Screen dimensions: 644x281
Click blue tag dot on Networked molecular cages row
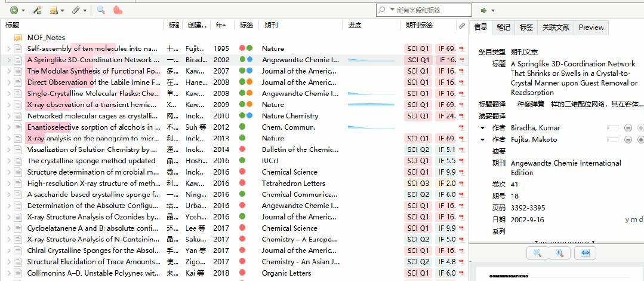click(249, 116)
